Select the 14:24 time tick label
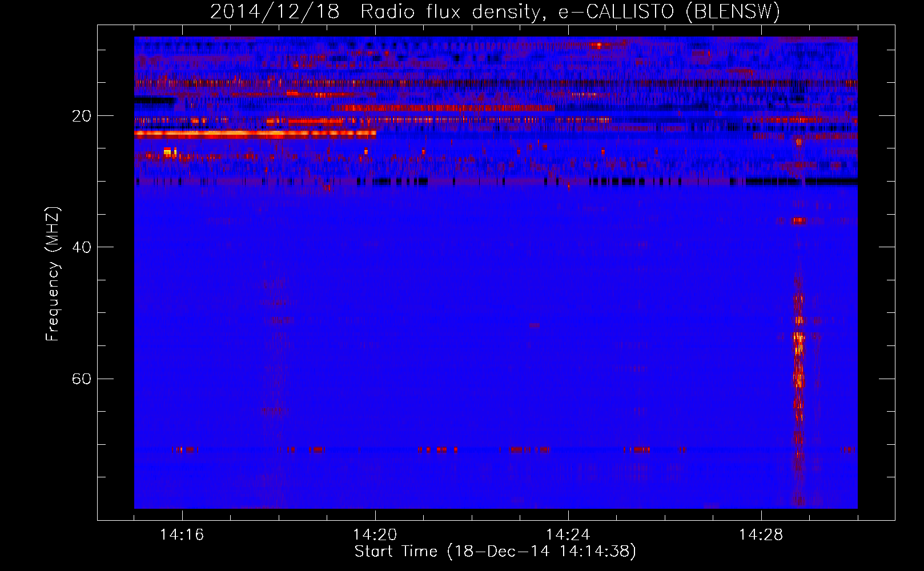924x571 pixels. [568, 534]
